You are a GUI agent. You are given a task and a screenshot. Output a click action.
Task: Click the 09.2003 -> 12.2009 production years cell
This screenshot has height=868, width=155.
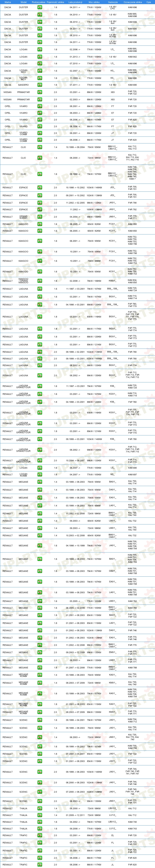tap(75, 652)
